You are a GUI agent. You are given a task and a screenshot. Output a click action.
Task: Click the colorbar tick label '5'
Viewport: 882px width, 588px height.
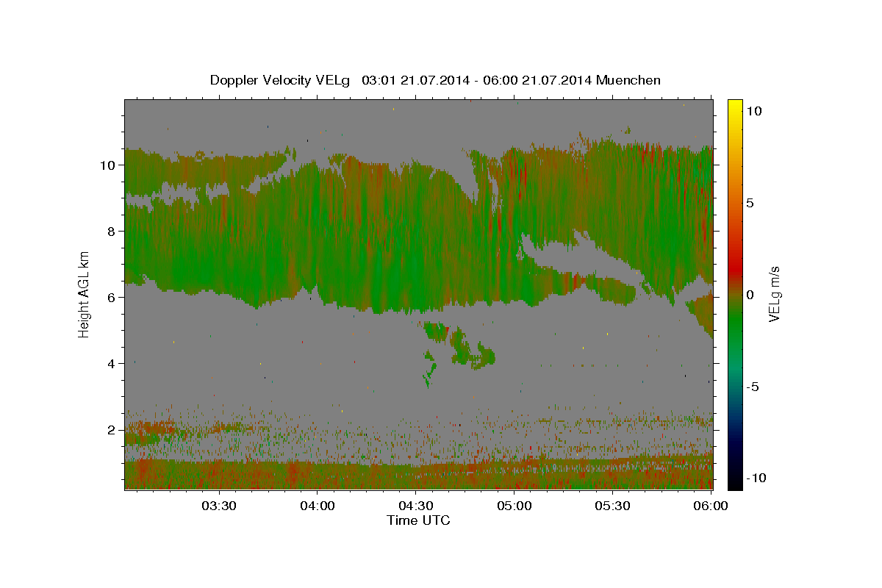[x=750, y=203]
